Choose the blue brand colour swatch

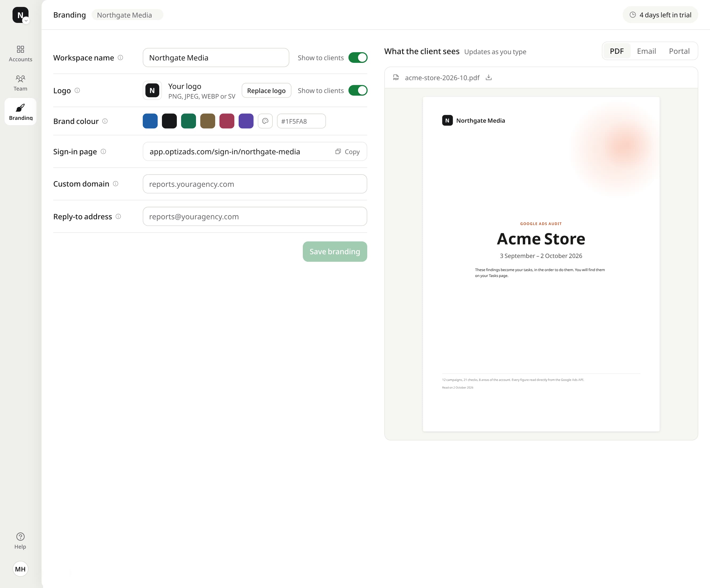(150, 121)
